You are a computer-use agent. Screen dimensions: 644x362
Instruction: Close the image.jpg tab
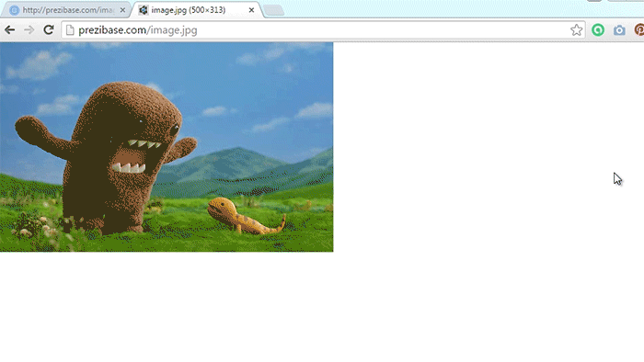(251, 10)
